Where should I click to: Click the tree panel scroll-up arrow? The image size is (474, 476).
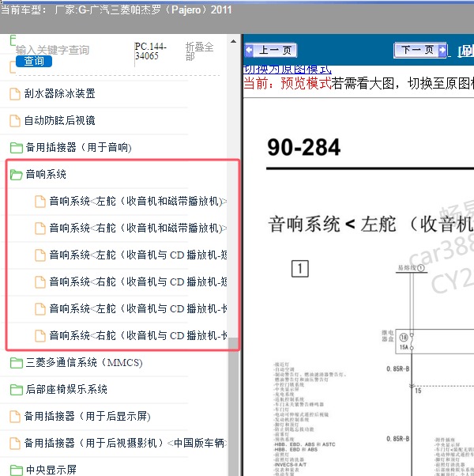(x=233, y=41)
